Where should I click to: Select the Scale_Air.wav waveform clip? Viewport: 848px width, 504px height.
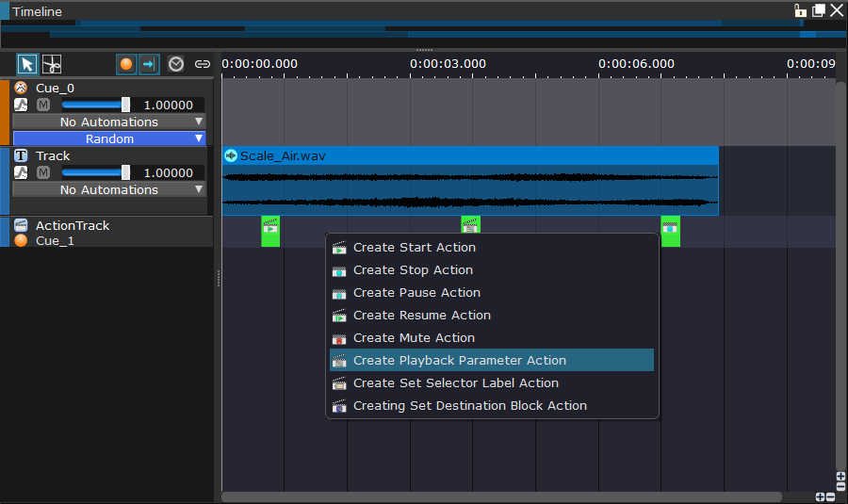tap(469, 188)
